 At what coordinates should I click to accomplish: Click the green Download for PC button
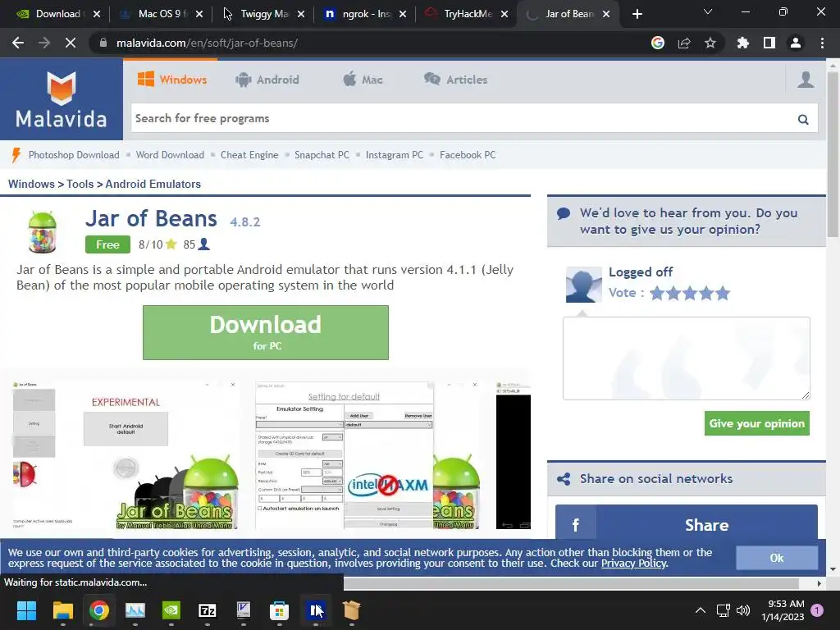point(266,333)
